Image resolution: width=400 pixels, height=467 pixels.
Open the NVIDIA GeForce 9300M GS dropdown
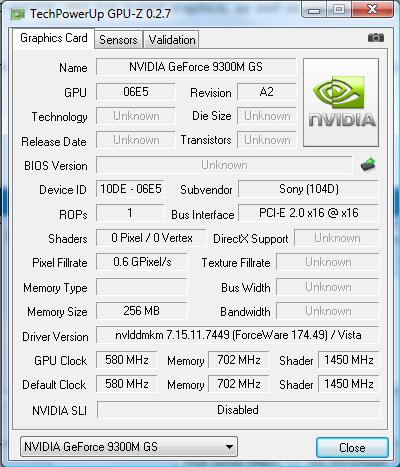click(129, 447)
